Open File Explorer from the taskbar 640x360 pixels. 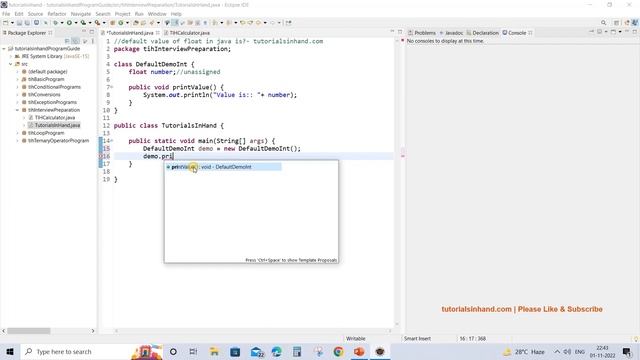coord(214,351)
